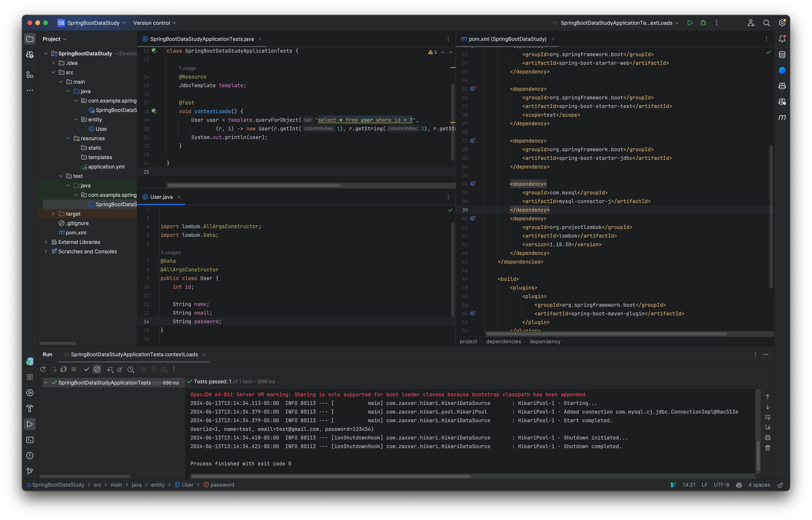This screenshot has width=812, height=520.
Task: Open the Maven tool window
Action: click(x=782, y=117)
